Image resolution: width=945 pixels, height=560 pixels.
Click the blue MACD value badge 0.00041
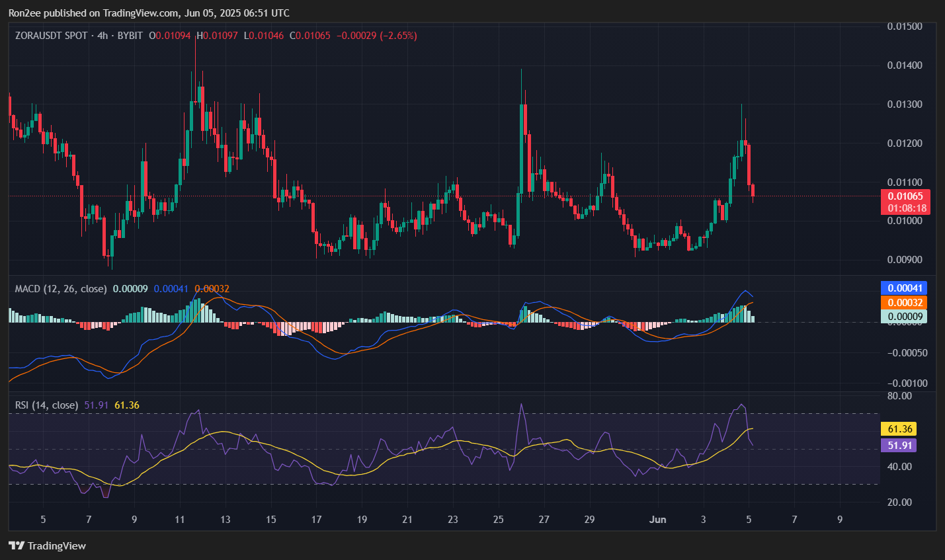pos(904,289)
